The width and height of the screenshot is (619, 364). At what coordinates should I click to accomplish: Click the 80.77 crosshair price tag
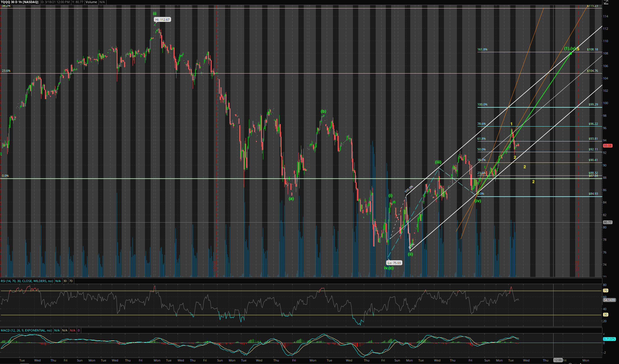click(607, 222)
